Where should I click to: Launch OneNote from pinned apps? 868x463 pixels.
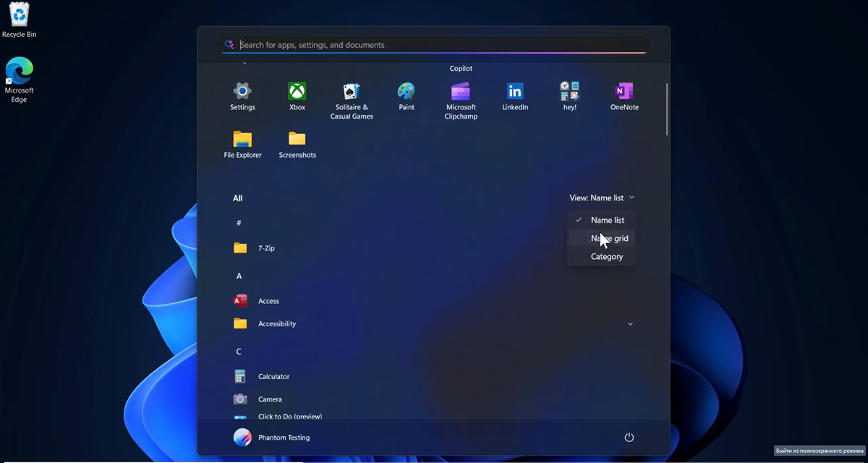pos(624,91)
